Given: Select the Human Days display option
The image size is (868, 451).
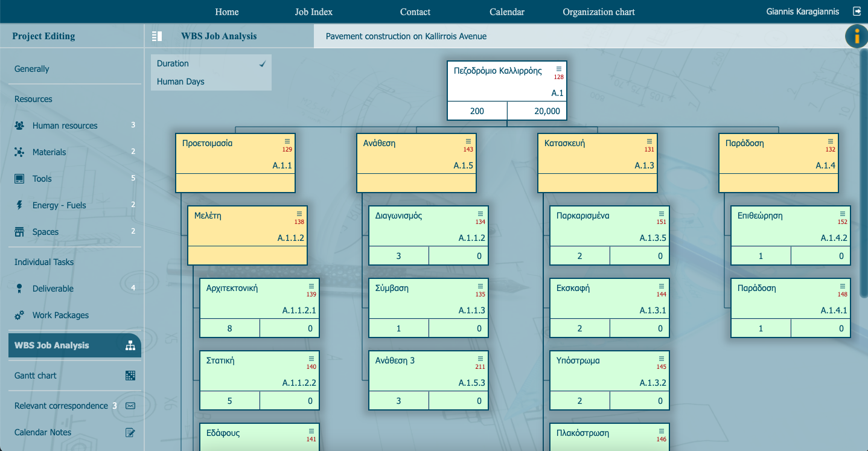Looking at the screenshot, I should 211,82.
